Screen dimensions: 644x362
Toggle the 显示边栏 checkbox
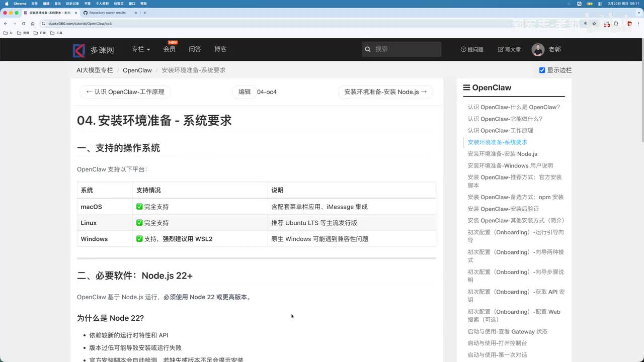(x=542, y=70)
